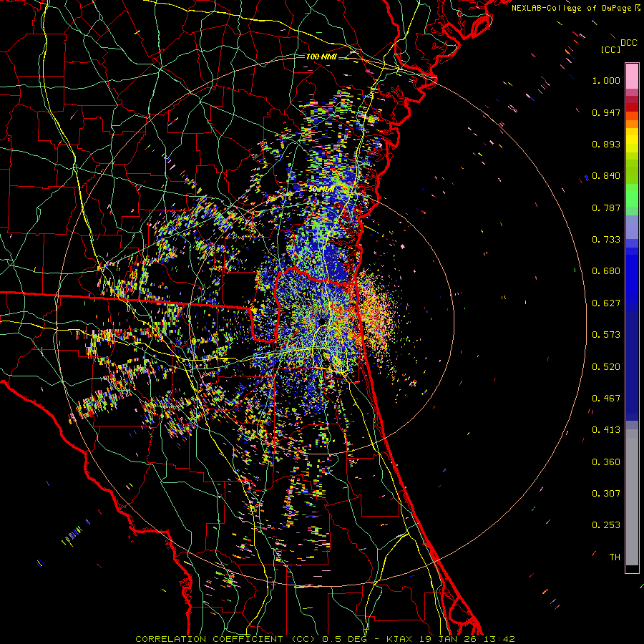This screenshot has height=644, width=644.
Task: Click the 0.520 scale value
Action: coord(606,367)
